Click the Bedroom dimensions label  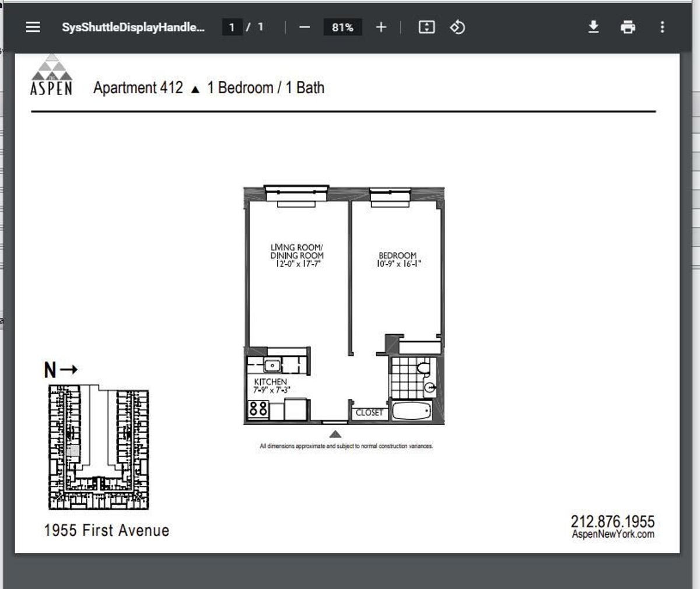[x=398, y=264]
